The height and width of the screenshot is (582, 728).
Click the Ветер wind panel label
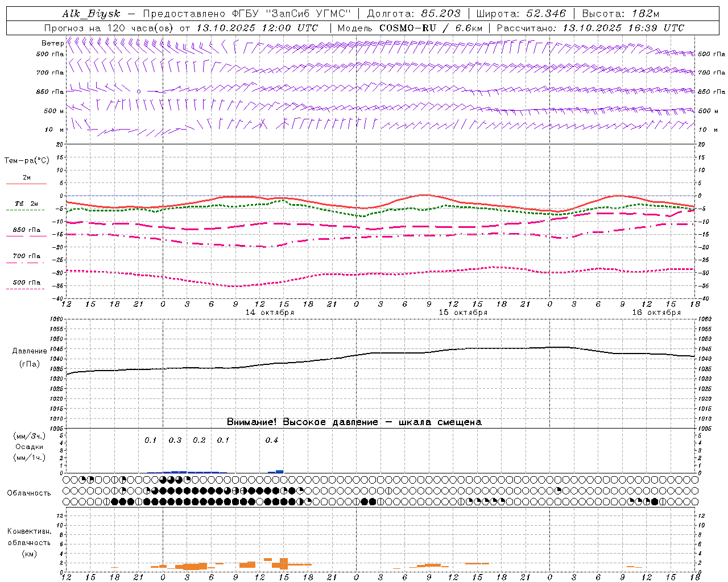[x=52, y=43]
